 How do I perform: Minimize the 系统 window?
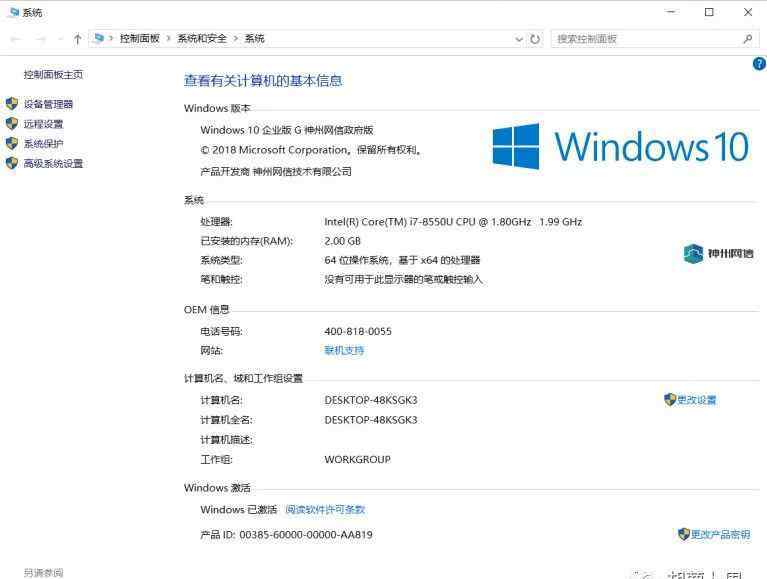[x=672, y=12]
